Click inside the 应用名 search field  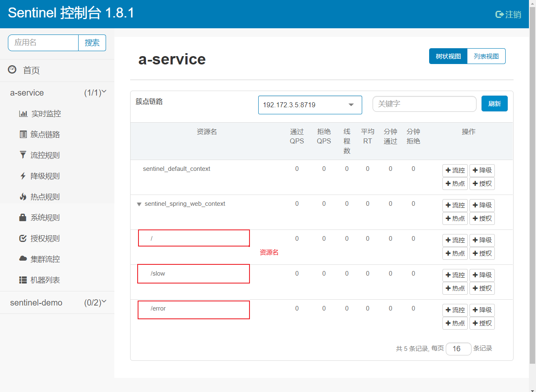(43, 43)
